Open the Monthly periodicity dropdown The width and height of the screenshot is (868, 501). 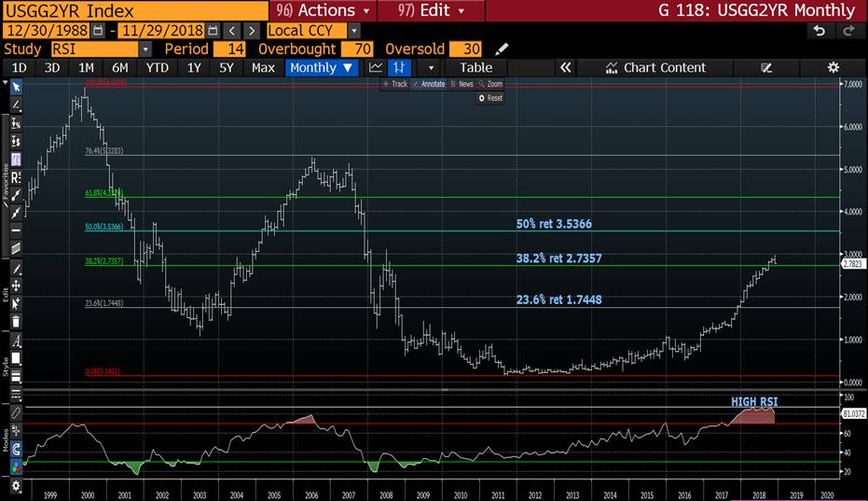(322, 67)
